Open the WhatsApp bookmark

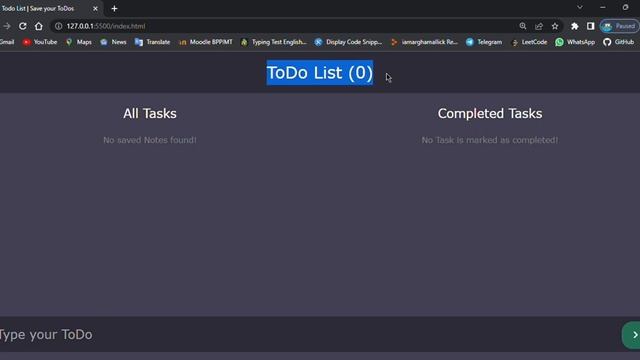tap(575, 42)
